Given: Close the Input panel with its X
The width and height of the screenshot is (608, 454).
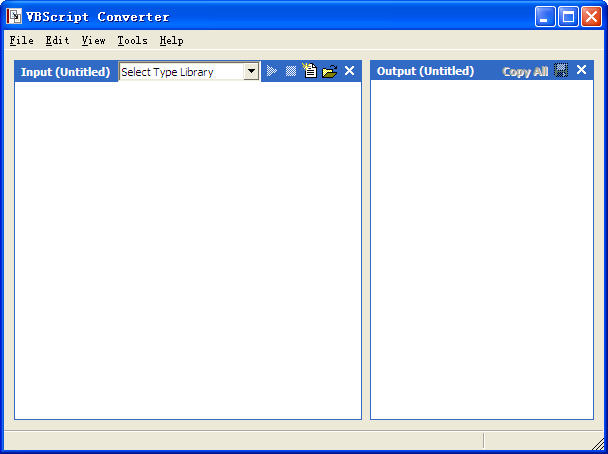Looking at the screenshot, I should coord(349,71).
